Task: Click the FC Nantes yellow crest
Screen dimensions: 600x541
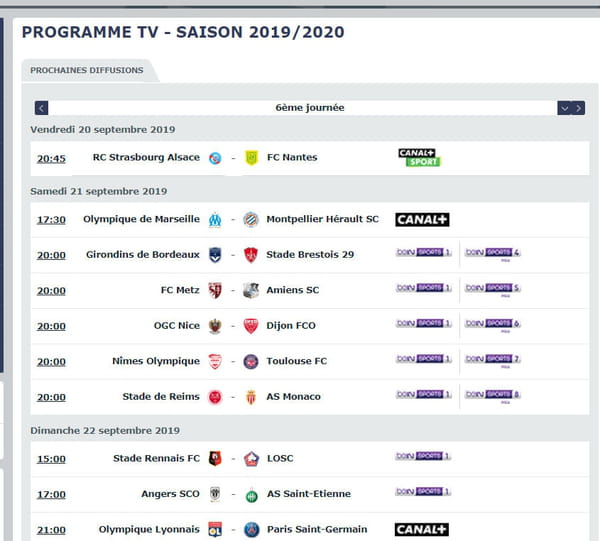Action: [251, 158]
